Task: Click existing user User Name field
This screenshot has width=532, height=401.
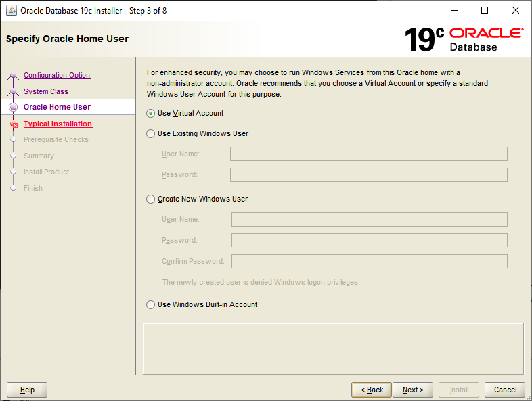Action: click(x=369, y=154)
